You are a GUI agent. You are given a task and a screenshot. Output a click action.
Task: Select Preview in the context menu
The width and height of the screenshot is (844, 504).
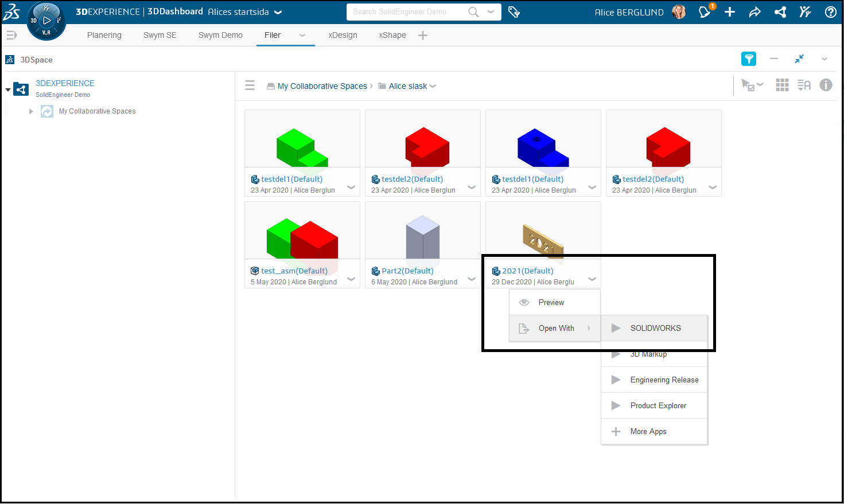coord(551,302)
